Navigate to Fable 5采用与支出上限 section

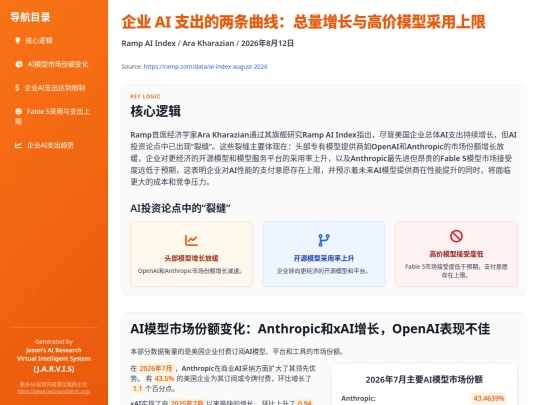[54, 116]
